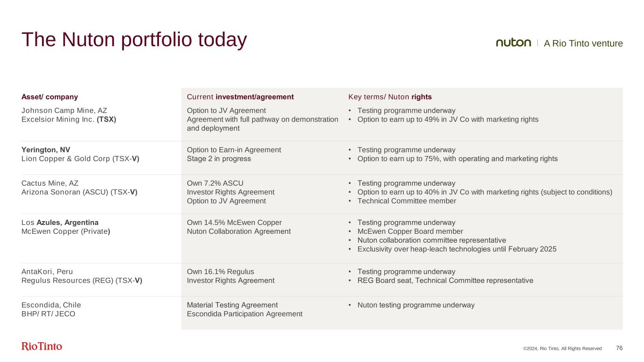Click the 'Los Azules, Argentina' asset name

[x=60, y=222]
